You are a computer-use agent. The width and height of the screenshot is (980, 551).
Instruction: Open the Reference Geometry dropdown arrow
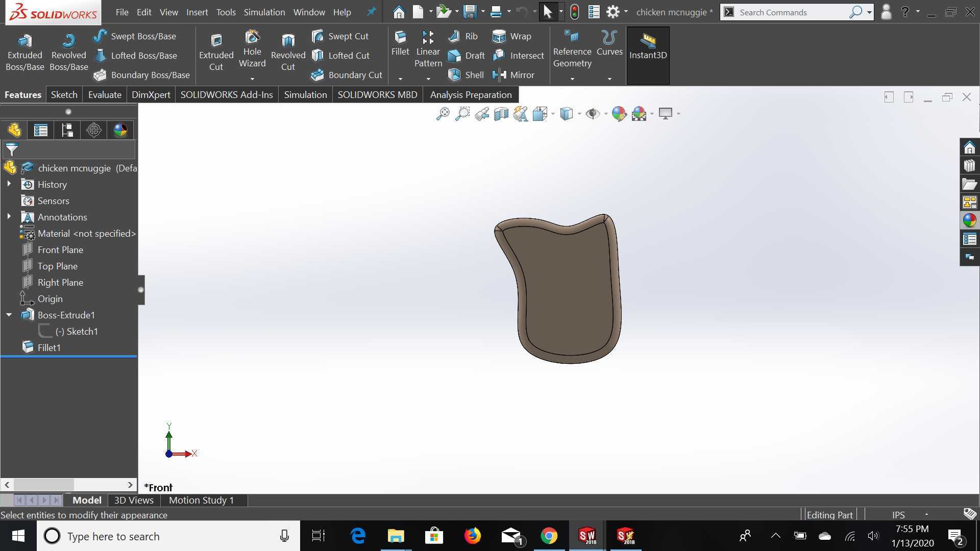572,79
